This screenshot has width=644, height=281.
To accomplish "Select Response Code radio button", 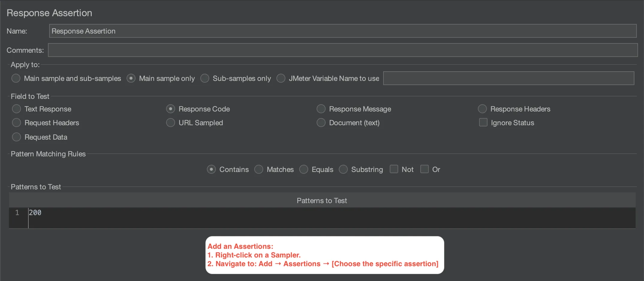I will (x=171, y=109).
